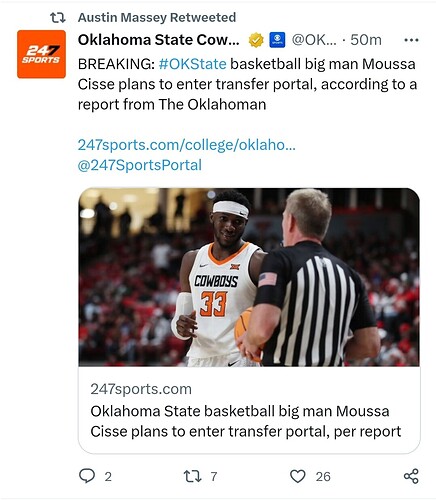Click the 247sports.com card domain text
Viewport: 436px width, 500px height.
(x=141, y=389)
